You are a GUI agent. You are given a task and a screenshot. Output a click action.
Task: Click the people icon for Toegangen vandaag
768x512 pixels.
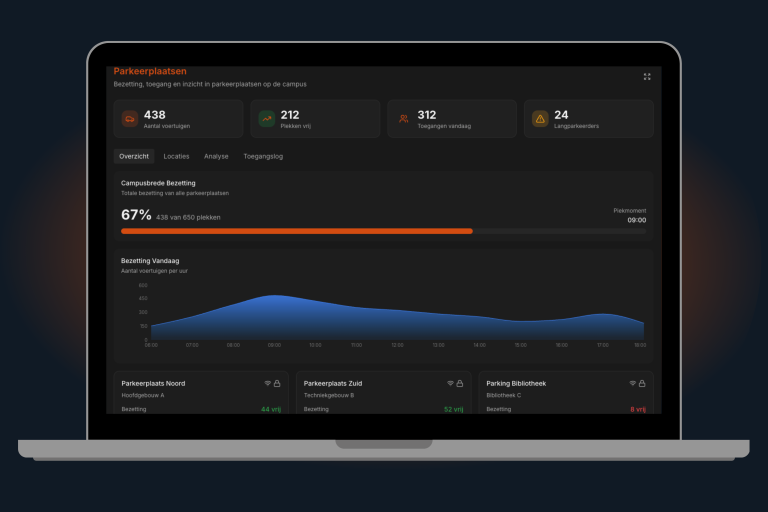tap(403, 119)
